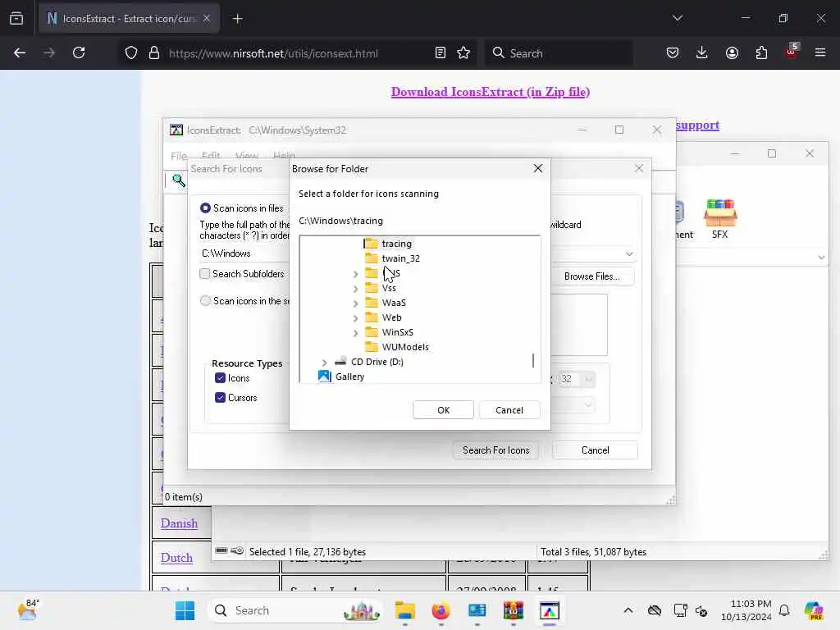This screenshot has width=840, height=630.
Task: Select CD Drive (D:) in tree
Action: 377,362
